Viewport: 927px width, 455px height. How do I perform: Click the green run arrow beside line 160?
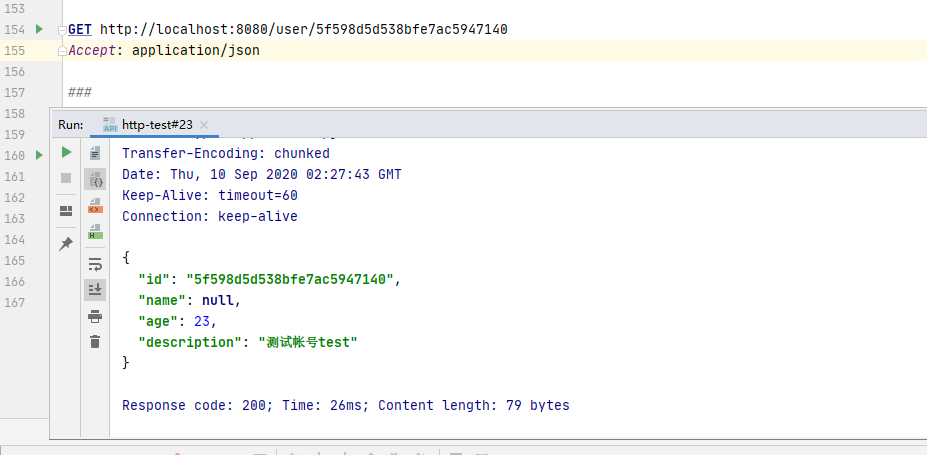click(39, 155)
